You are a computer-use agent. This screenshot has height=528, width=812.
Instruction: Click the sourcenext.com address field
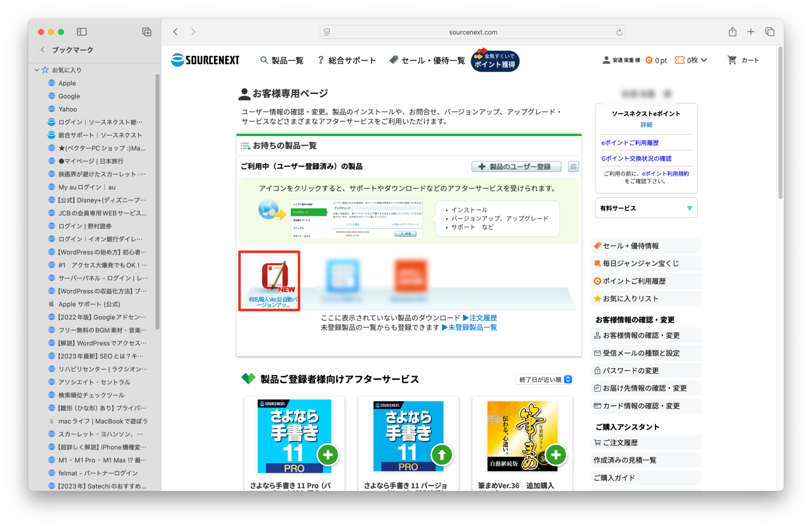(x=473, y=32)
